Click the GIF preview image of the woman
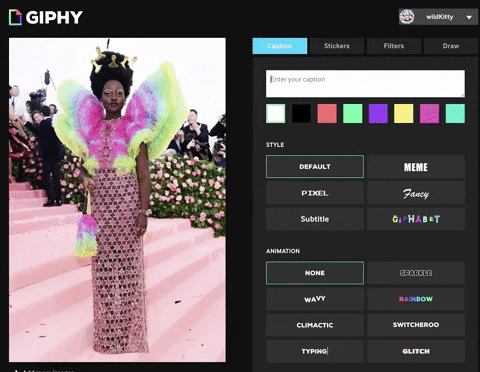 [x=117, y=200]
